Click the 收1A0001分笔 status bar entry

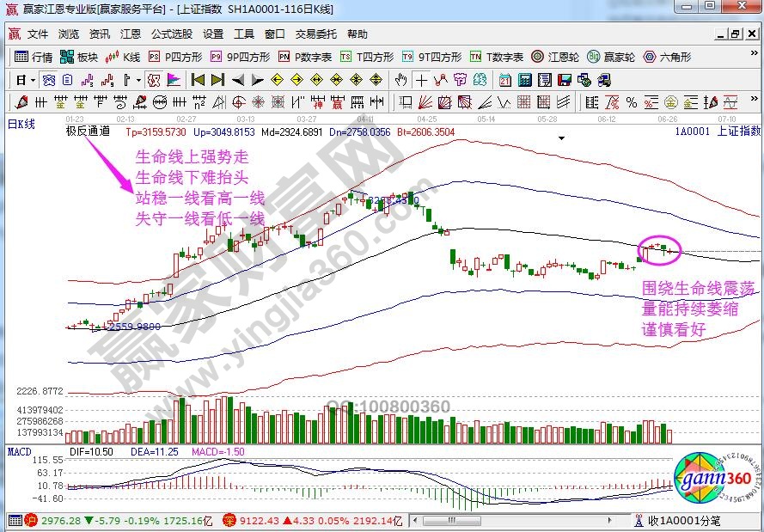tap(683, 521)
